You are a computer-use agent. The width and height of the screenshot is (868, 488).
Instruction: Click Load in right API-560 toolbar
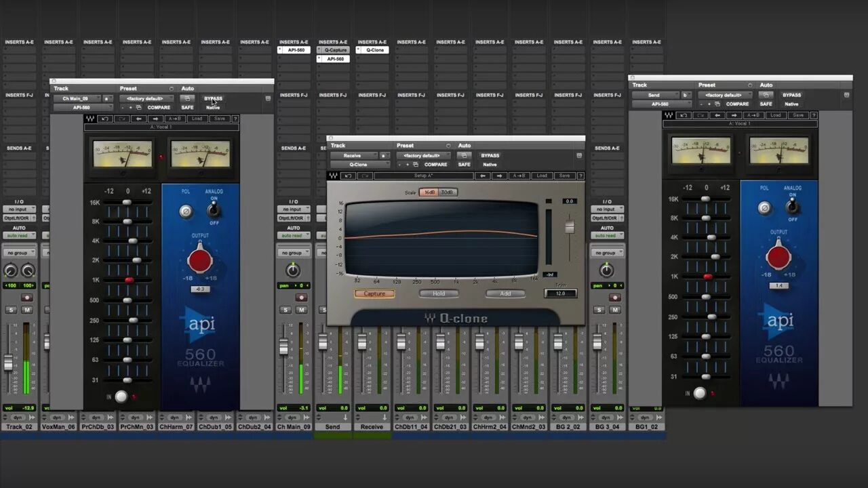(776, 115)
